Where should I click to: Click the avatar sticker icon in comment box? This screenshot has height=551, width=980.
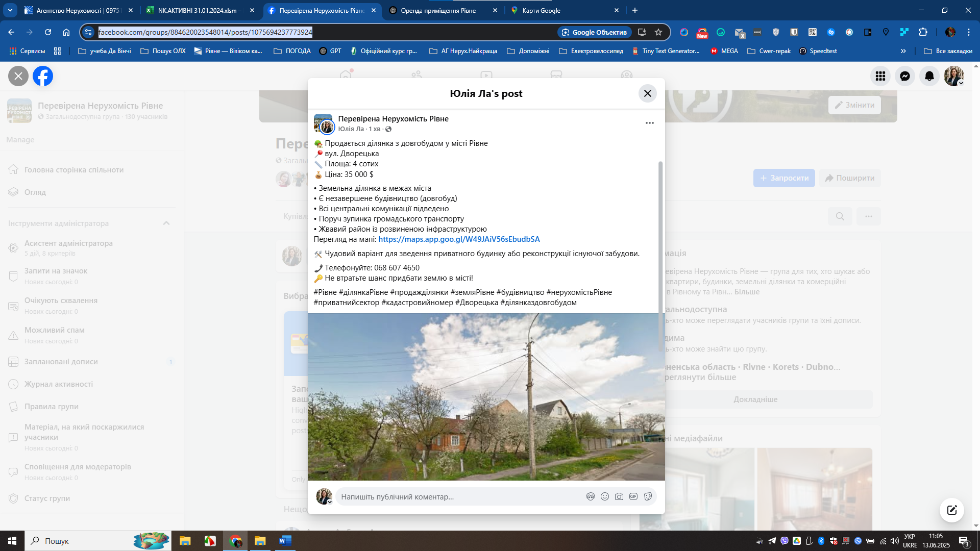591,496
